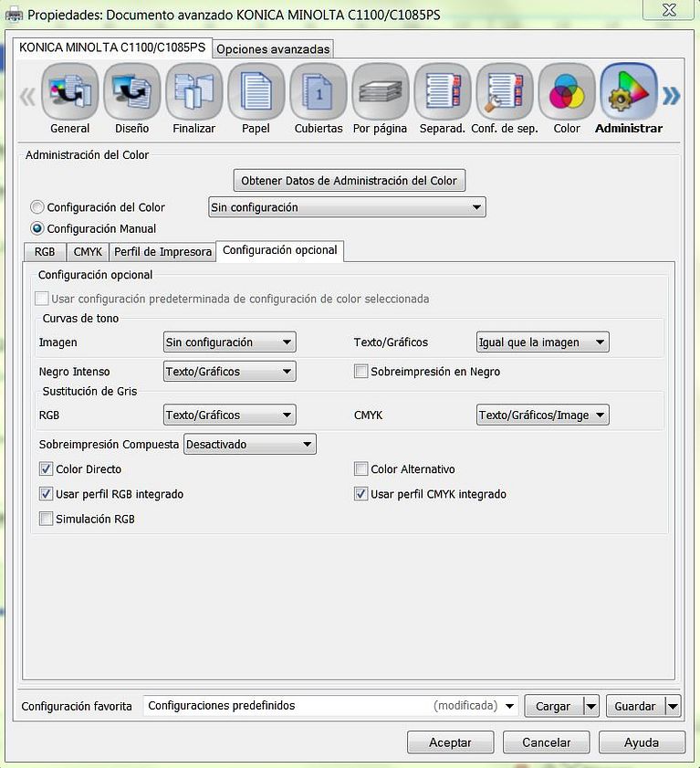Select the Cubiertas covers icon
This screenshot has width=700, height=768.
tap(319, 92)
